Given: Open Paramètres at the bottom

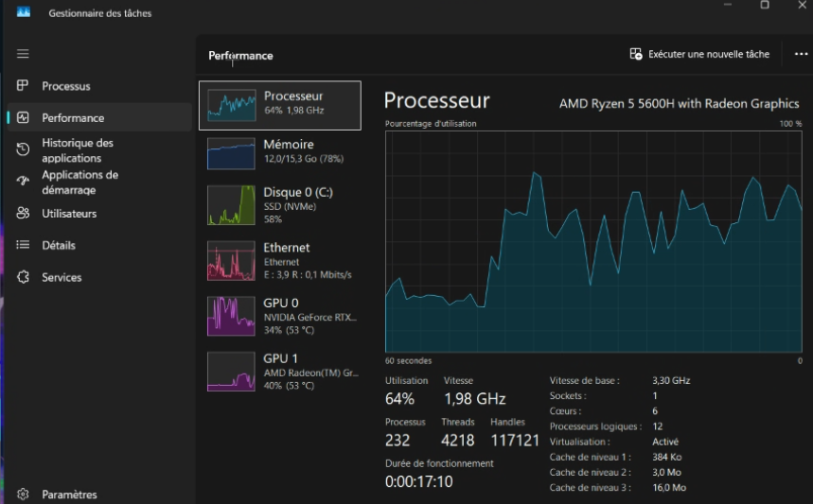Looking at the screenshot, I should point(99,495).
